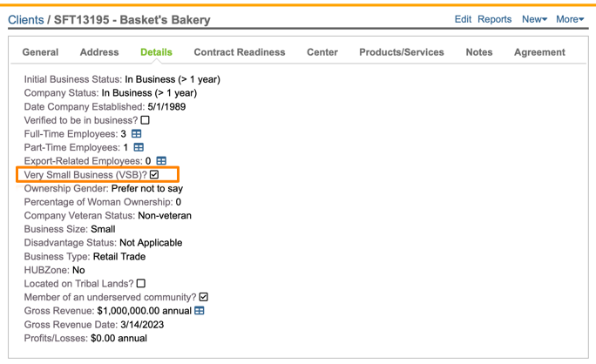Switch to the Address tab
This screenshot has width=596, height=364.
point(99,52)
